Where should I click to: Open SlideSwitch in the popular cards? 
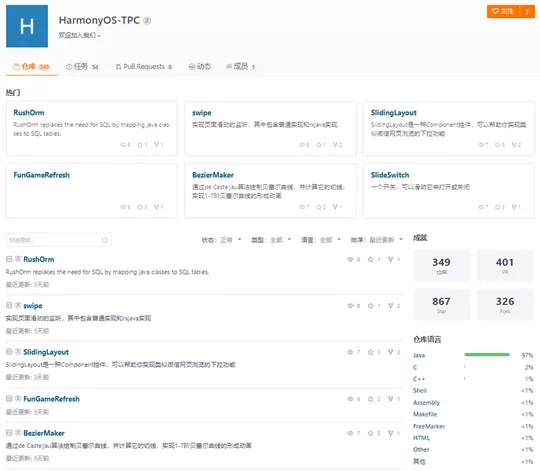pyautogui.click(x=390, y=175)
